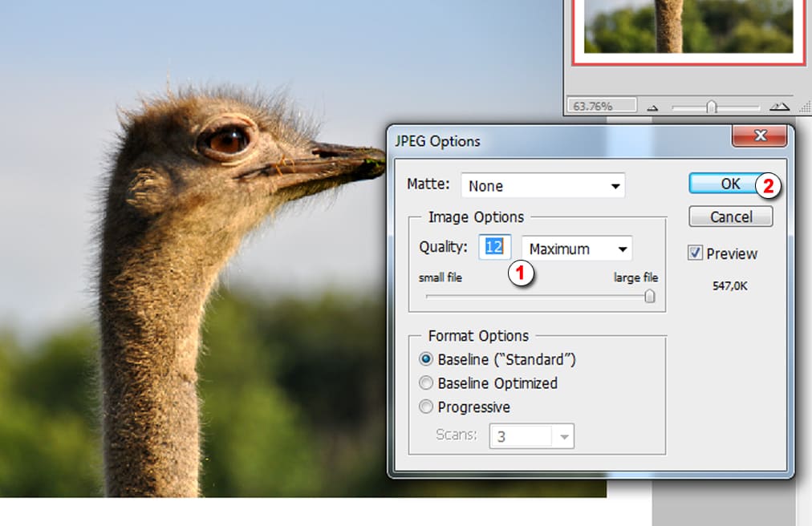Toggle the Preview checkbox

[x=696, y=253]
